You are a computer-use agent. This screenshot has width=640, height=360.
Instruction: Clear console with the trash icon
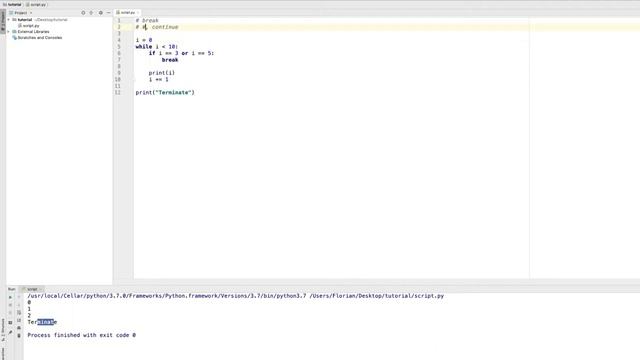click(x=19, y=336)
